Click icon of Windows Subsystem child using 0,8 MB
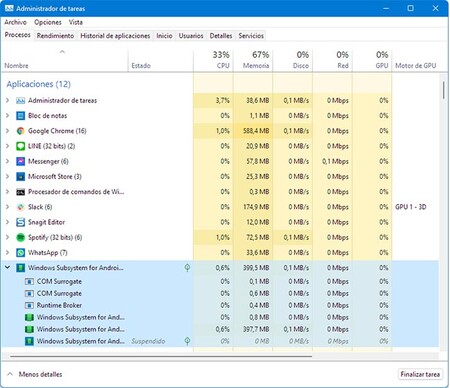The height and width of the screenshot is (388, 450). pyautogui.click(x=29, y=317)
